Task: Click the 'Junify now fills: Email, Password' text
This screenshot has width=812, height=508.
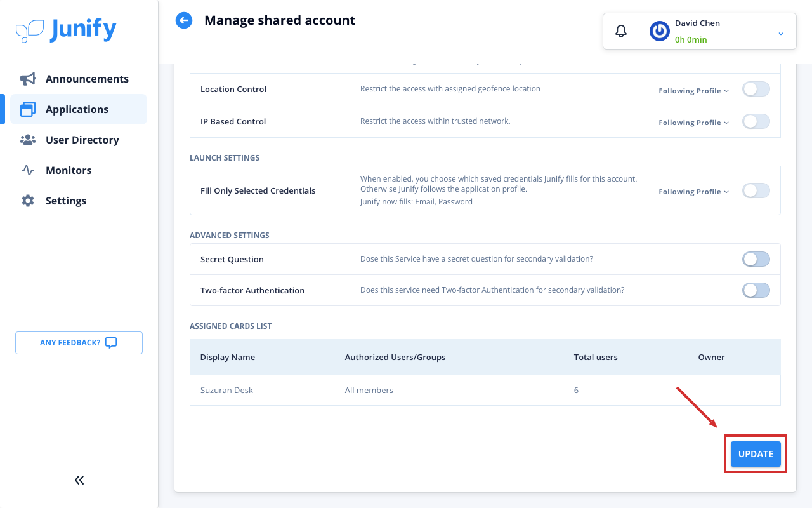Action: pyautogui.click(x=416, y=202)
